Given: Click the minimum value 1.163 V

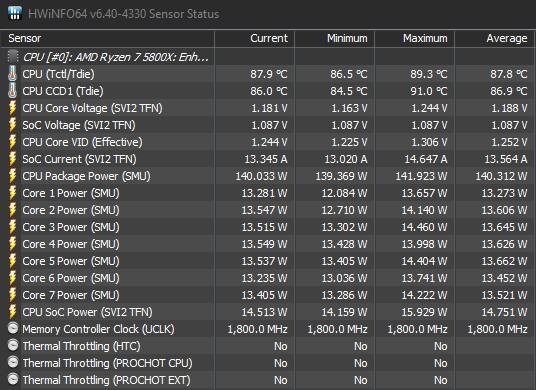Looking at the screenshot, I should pos(349,108).
